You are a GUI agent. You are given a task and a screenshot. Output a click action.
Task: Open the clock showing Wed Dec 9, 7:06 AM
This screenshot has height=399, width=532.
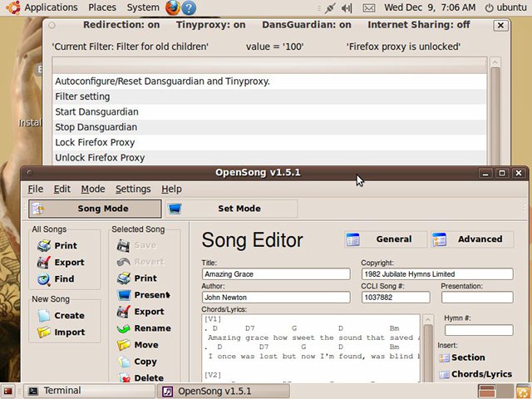pyautogui.click(x=430, y=7)
